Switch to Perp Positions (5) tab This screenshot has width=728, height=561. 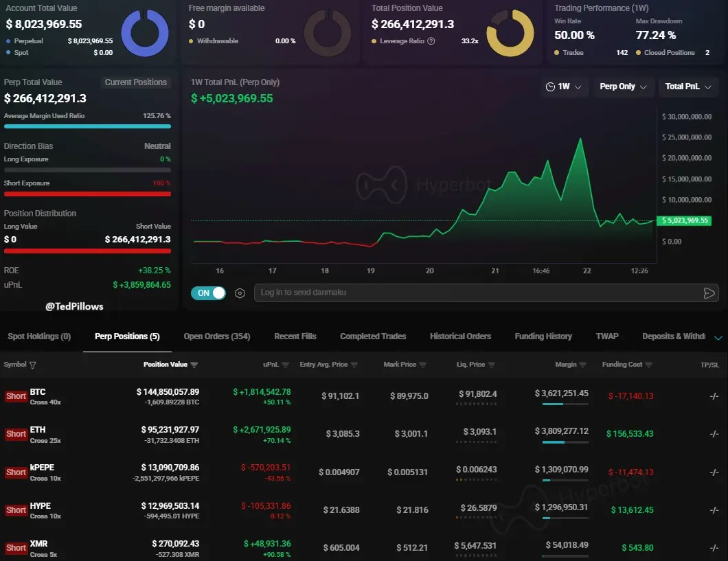(x=127, y=336)
